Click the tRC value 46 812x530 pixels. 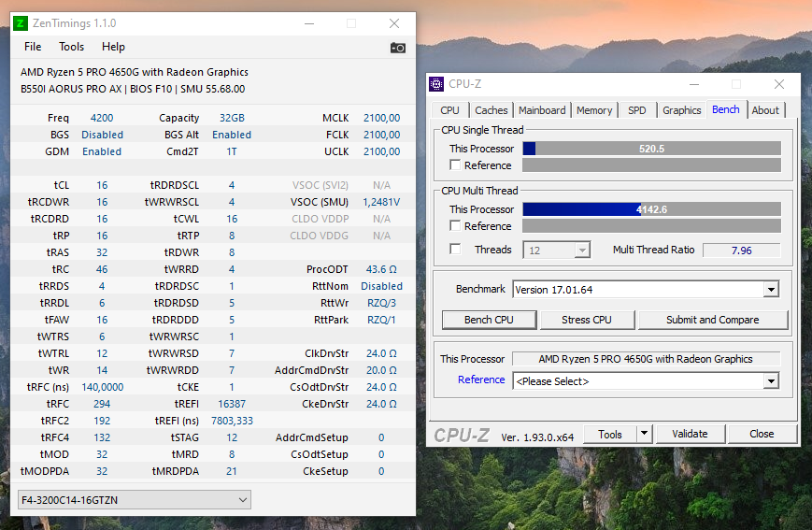coord(102,269)
